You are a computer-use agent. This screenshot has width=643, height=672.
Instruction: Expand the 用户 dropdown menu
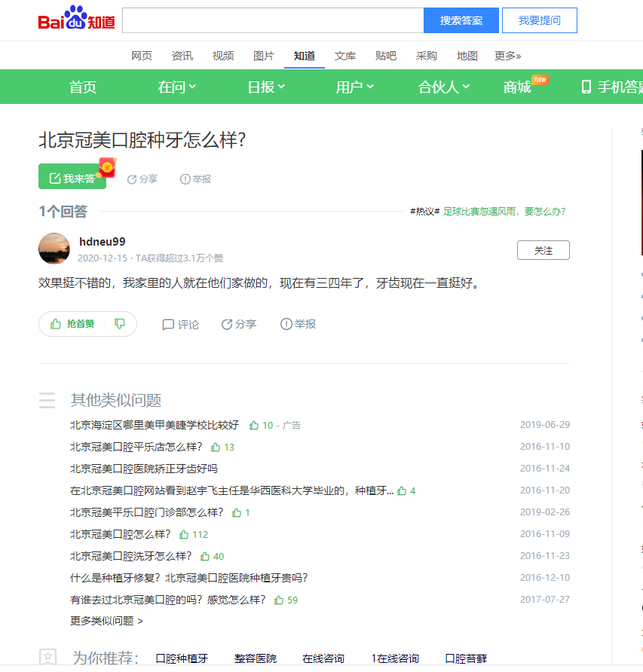tap(355, 87)
